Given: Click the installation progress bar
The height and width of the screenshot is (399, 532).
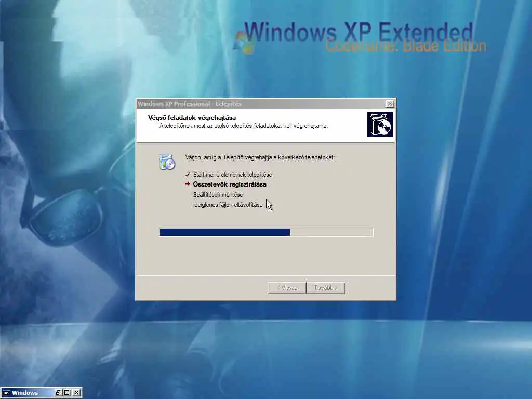Looking at the screenshot, I should [266, 232].
